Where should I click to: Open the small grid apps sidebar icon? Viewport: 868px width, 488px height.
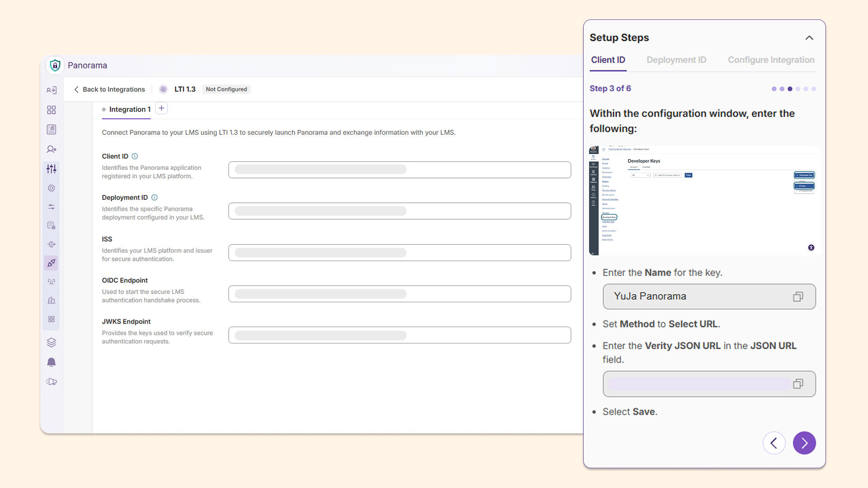point(52,319)
